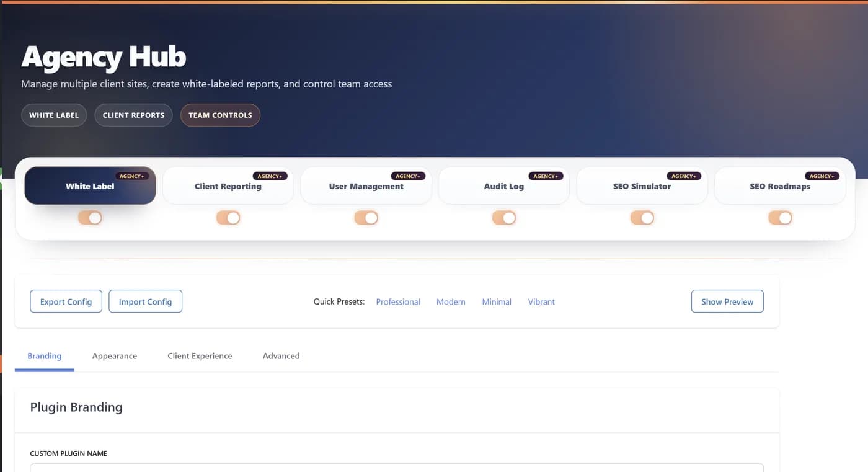Open the SEO Simulator module card
Screen dimensions: 868x472
point(642,185)
